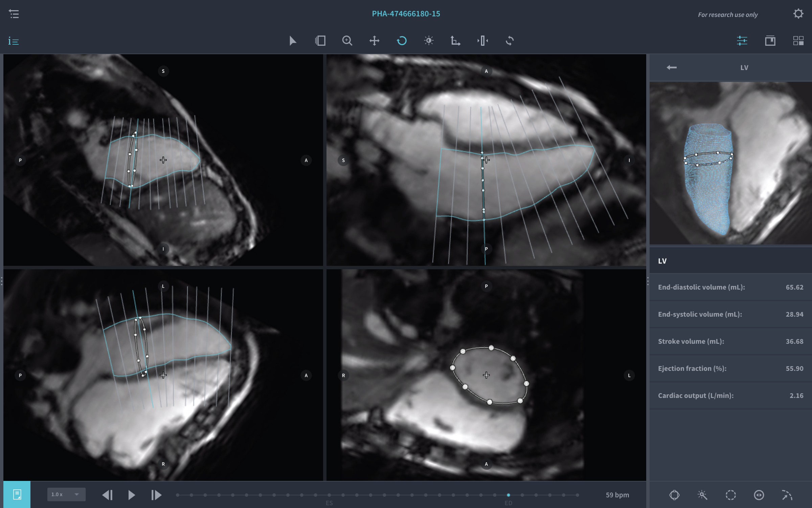Toggle the multi-view grid layout

798,41
